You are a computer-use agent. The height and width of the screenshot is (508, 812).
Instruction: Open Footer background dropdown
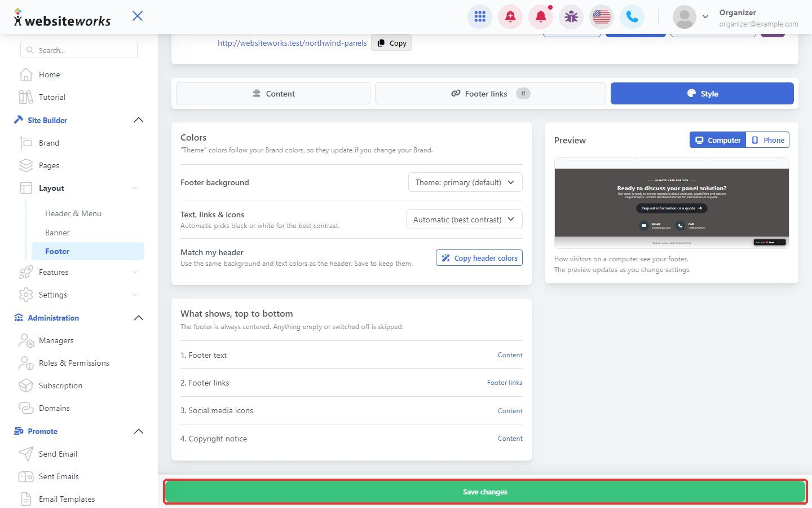(x=465, y=182)
